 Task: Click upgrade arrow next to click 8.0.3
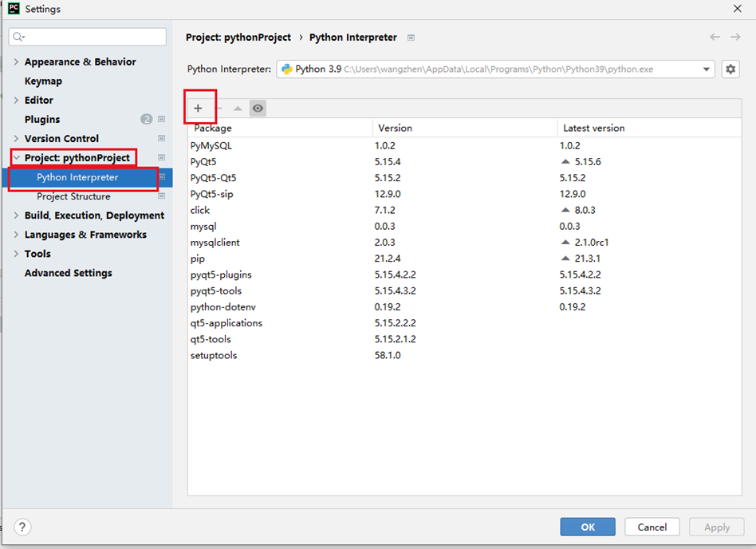click(565, 210)
